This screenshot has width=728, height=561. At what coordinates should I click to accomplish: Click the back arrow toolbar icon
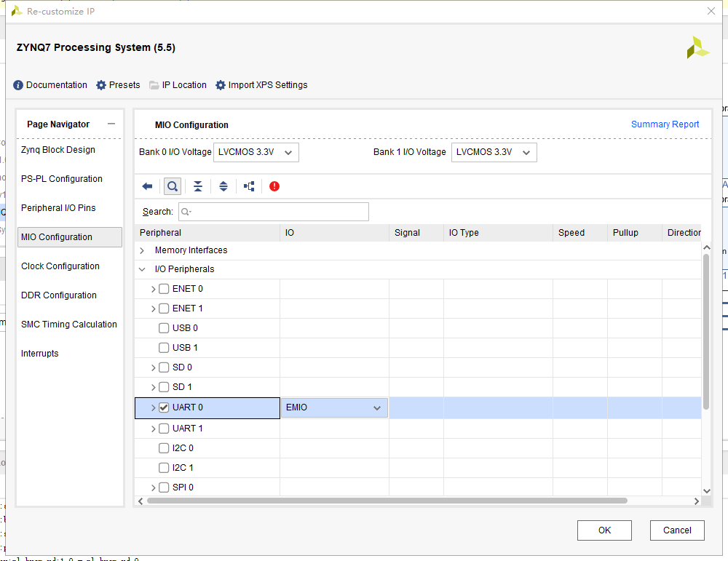click(x=147, y=186)
